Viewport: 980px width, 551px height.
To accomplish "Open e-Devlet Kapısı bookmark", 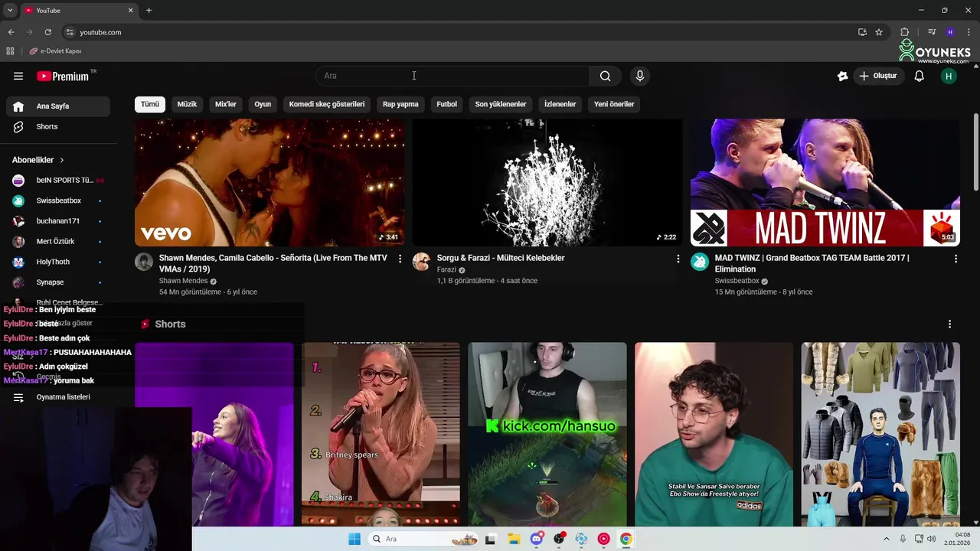I will point(55,51).
